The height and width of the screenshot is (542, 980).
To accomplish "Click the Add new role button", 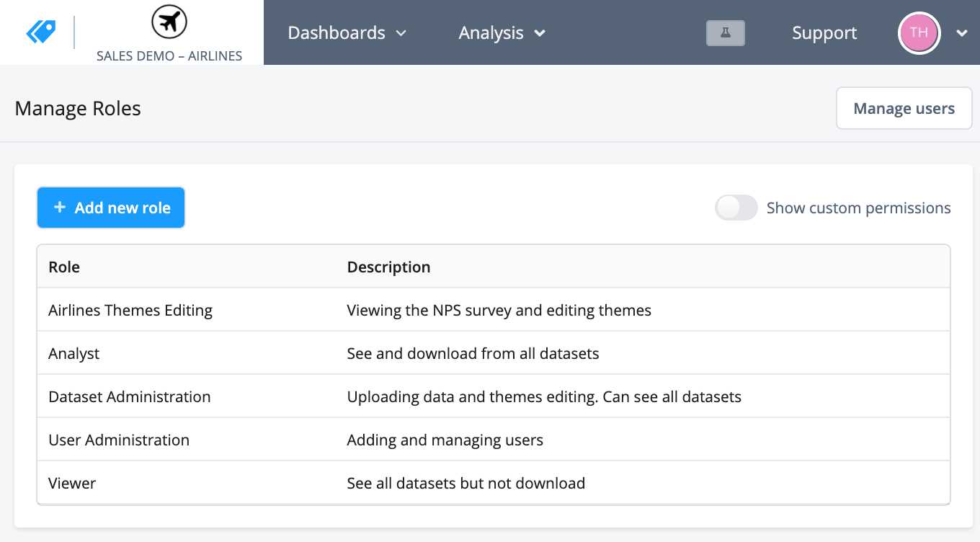I will [x=111, y=208].
